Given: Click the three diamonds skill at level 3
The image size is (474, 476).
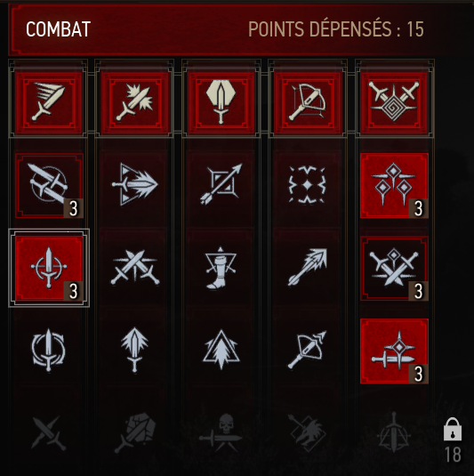Looking at the screenshot, I should (x=394, y=185).
